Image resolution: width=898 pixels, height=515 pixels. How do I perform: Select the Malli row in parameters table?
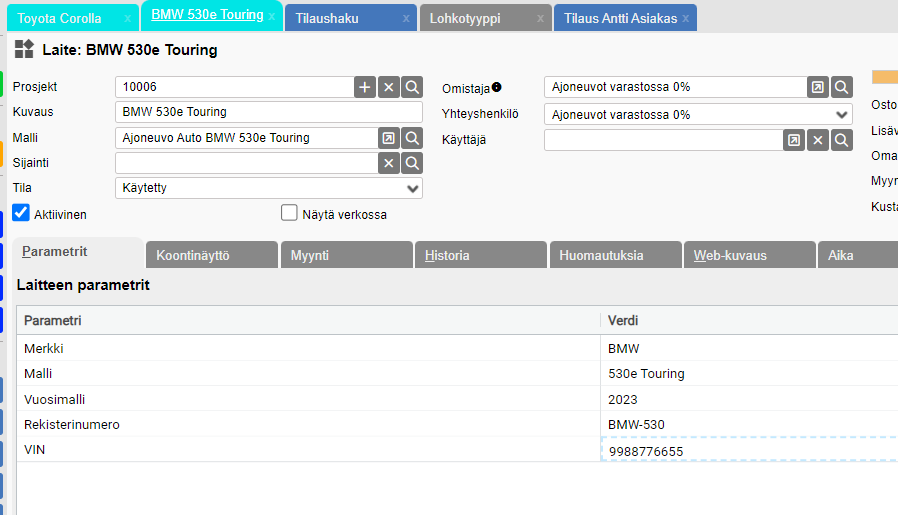[x=308, y=374]
